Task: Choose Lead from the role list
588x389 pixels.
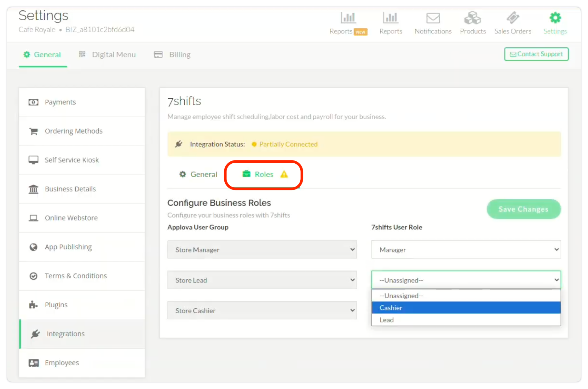Action: (466, 320)
